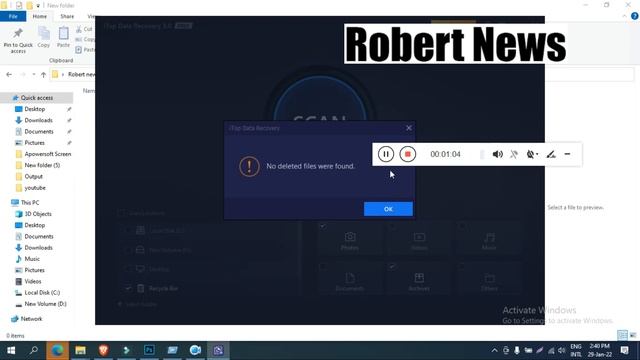This screenshot has width=640, height=360.
Task: Click the Copy ribbon button
Action: click(x=44, y=38)
